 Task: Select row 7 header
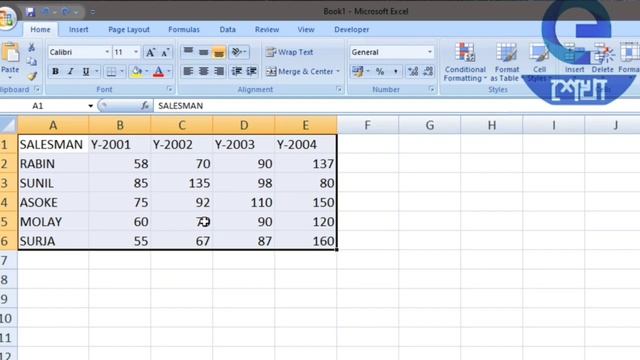[x=9, y=260]
